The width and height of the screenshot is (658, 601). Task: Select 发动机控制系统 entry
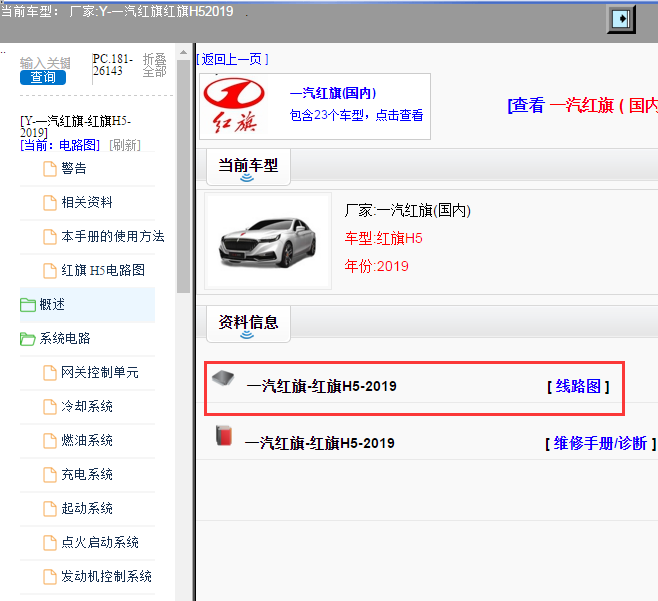(106, 576)
